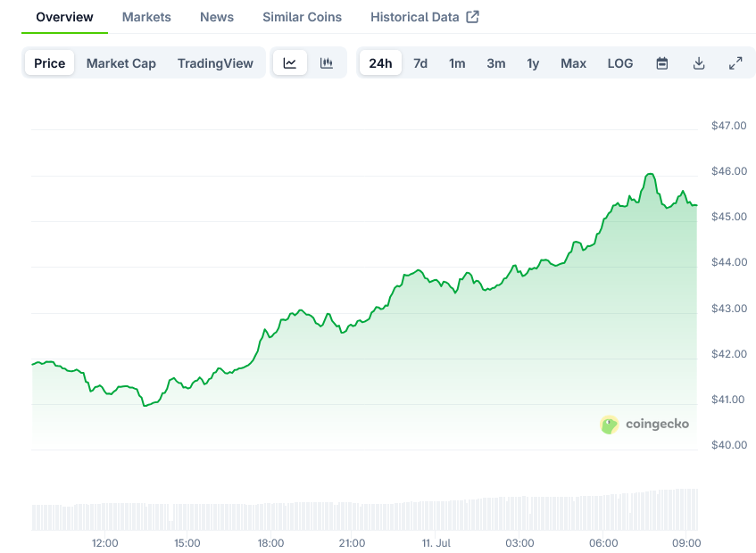Viewport: 756px width, 553px height.
Task: Switch to line chart view
Action: (x=290, y=63)
